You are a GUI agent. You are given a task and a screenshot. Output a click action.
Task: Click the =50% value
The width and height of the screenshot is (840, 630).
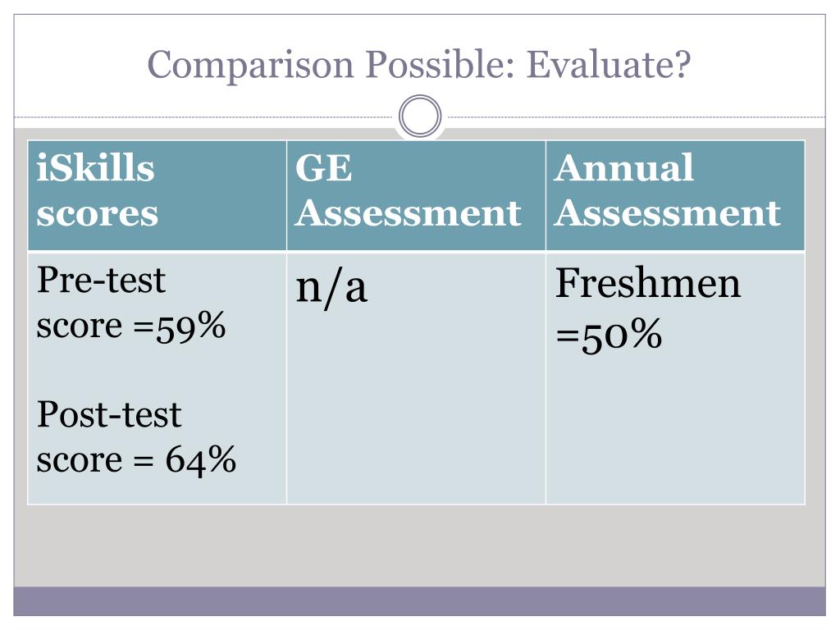click(609, 336)
